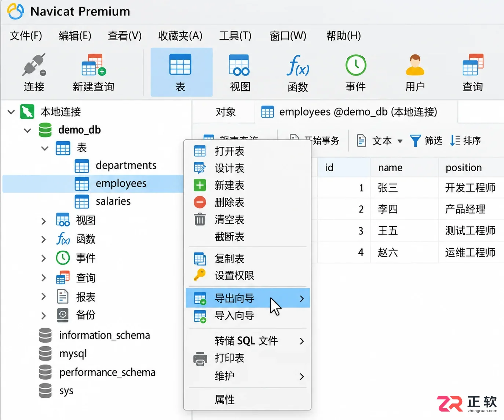
Task: Click the Function (函数) fx toolbar icon
Action: (297, 65)
